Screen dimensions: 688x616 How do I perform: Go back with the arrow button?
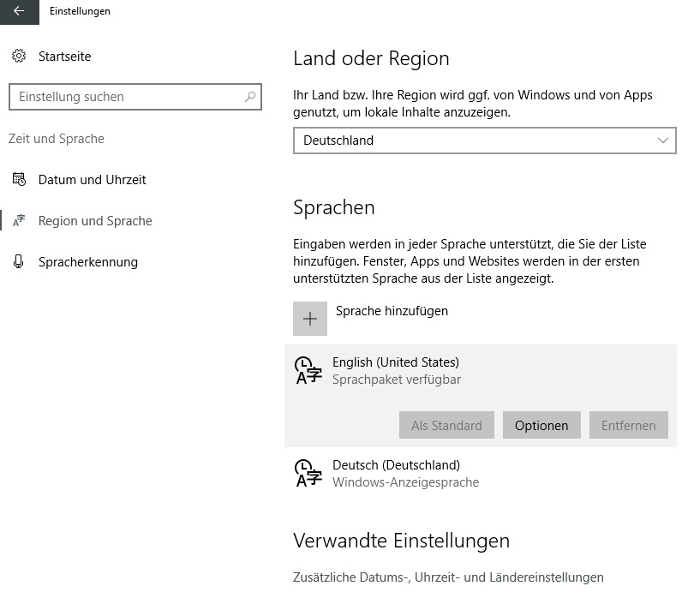pos(20,12)
